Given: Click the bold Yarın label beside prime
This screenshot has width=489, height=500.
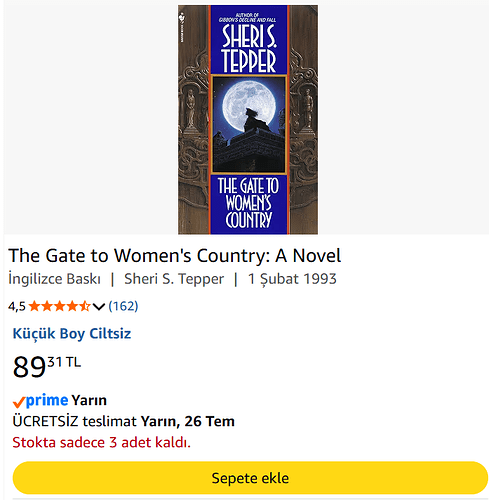Looking at the screenshot, I should pyautogui.click(x=89, y=400).
